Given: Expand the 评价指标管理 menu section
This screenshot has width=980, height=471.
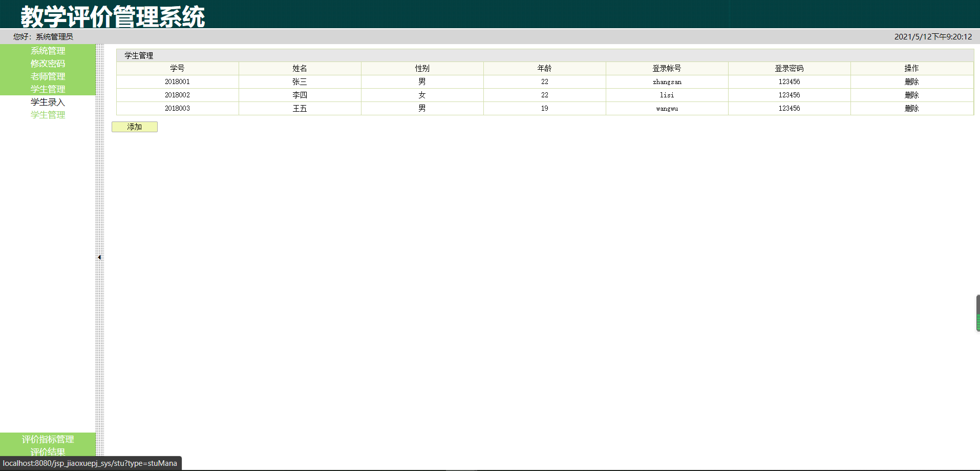Looking at the screenshot, I should click(x=48, y=439).
